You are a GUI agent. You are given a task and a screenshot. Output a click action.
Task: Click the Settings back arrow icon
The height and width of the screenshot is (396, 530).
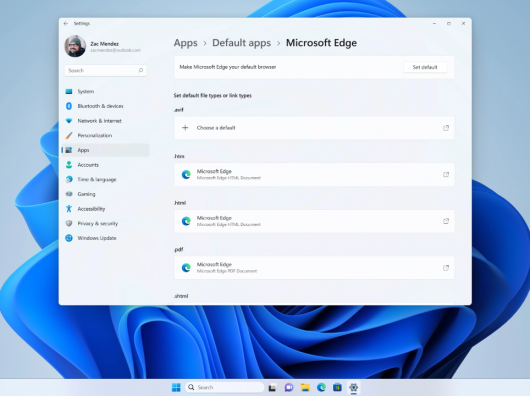pyautogui.click(x=66, y=23)
